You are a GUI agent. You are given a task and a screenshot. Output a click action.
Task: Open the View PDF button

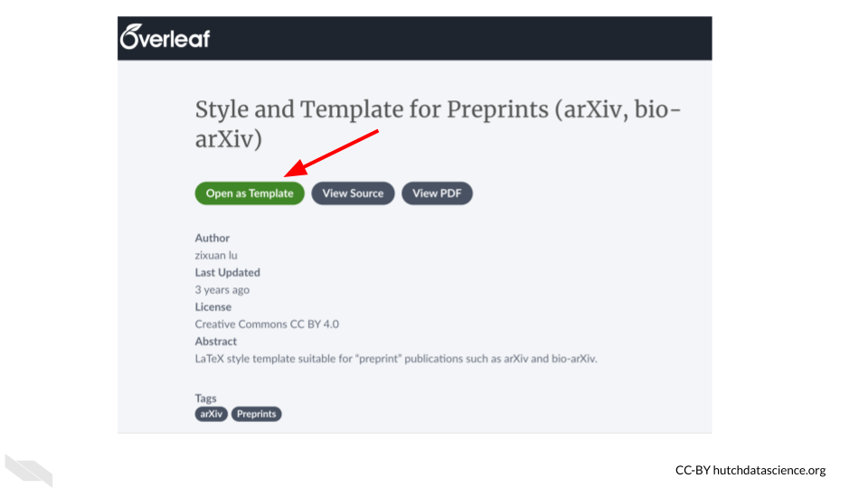[x=437, y=193]
